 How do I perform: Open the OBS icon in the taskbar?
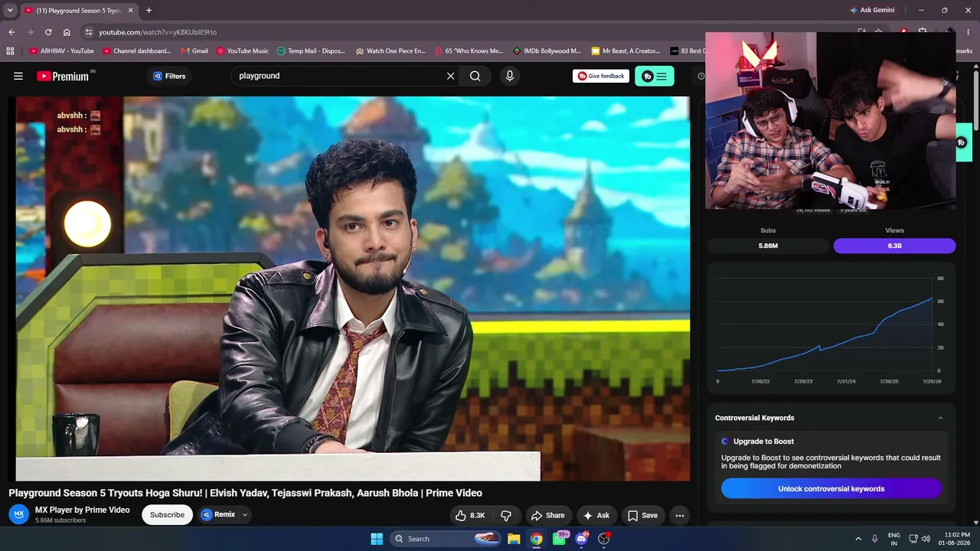(604, 539)
